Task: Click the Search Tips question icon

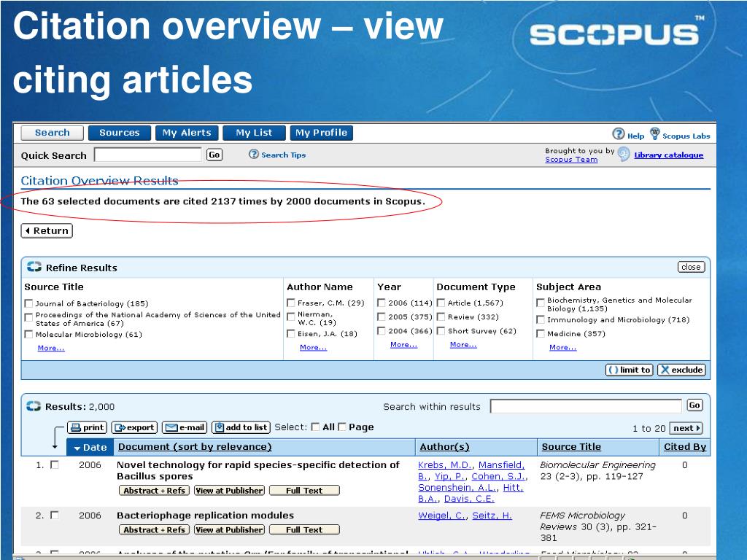Action: point(253,155)
